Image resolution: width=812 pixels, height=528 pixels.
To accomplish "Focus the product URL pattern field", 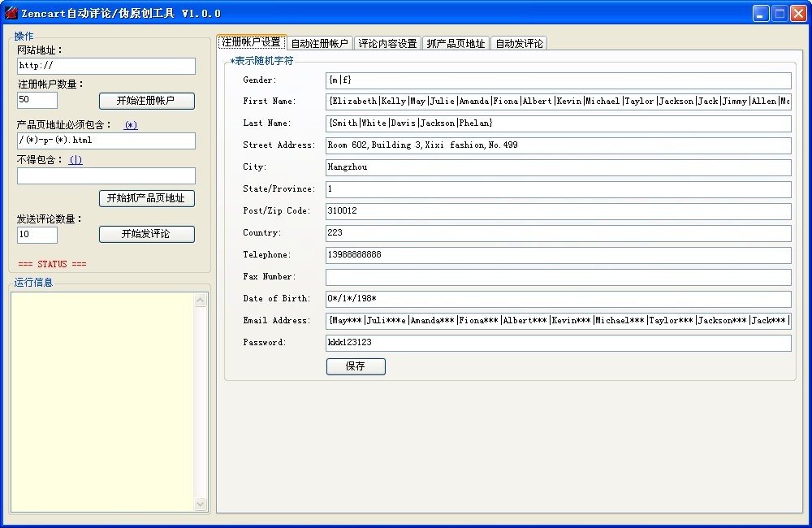I will click(x=106, y=141).
